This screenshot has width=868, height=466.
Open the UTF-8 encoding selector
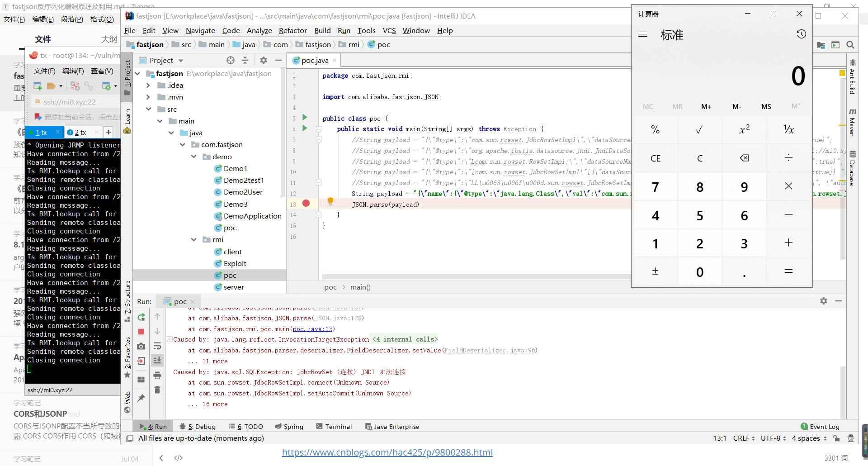click(773, 438)
